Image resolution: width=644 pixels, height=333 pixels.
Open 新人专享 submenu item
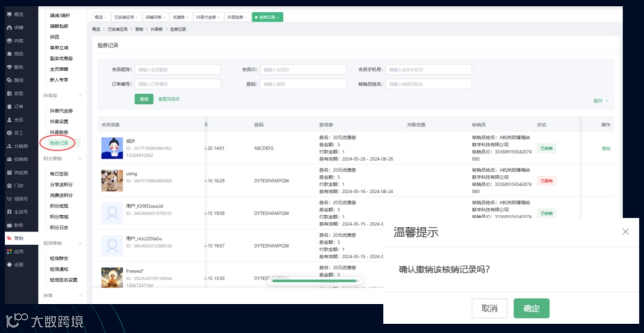click(59, 80)
